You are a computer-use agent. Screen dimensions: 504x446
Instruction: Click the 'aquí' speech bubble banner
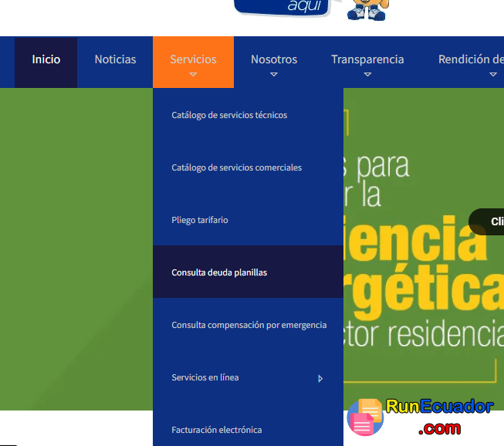click(283, 7)
